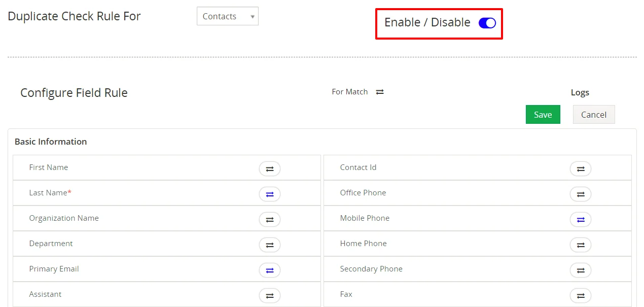Click the match icon for Department

pyautogui.click(x=270, y=245)
